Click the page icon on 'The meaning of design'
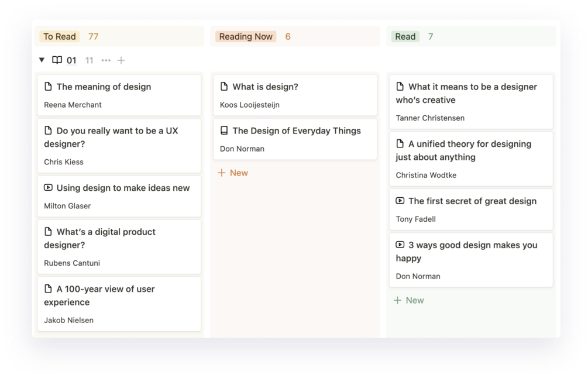The image size is (588, 378). 49,87
